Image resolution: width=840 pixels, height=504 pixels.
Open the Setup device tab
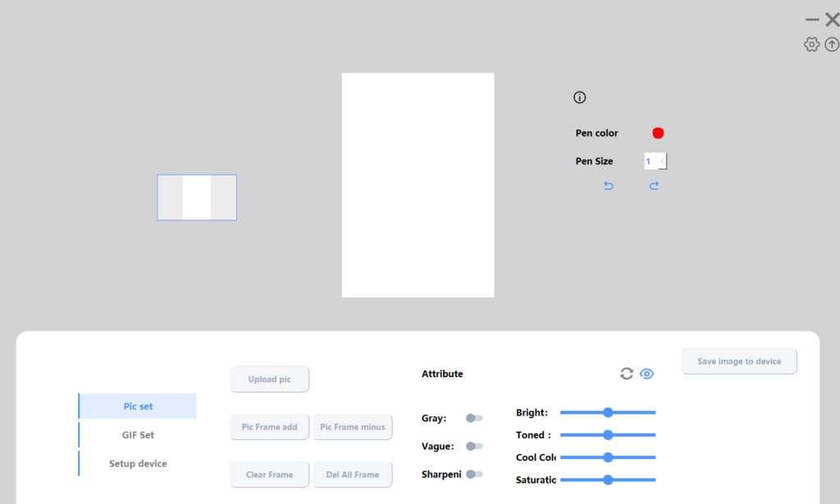click(138, 464)
